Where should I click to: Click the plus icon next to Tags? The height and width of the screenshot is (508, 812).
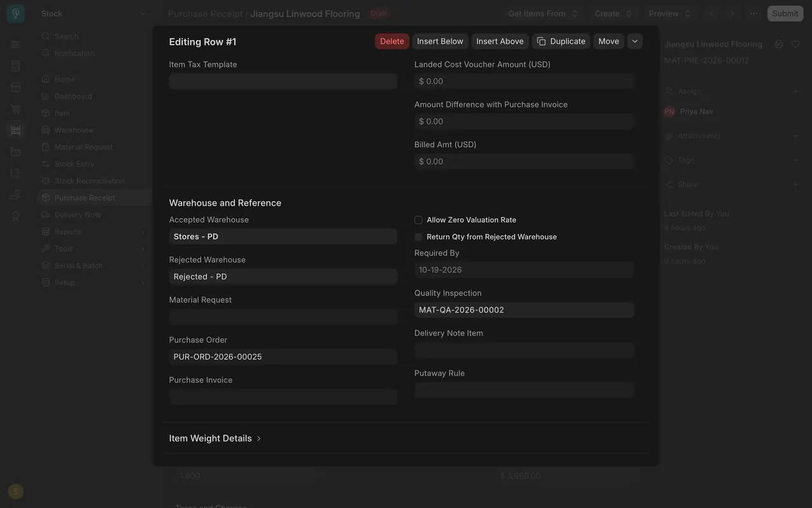point(796,160)
